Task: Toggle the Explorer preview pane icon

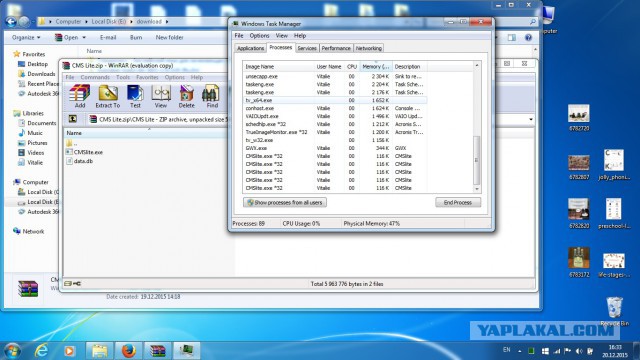Action: (511, 38)
